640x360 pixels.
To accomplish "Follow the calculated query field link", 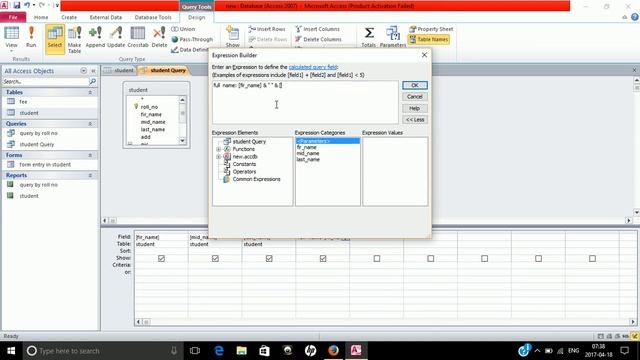I will click(x=313, y=67).
